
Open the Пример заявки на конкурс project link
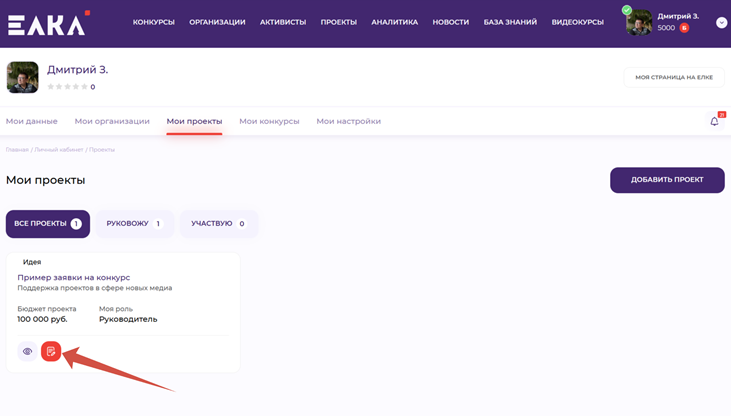click(74, 277)
